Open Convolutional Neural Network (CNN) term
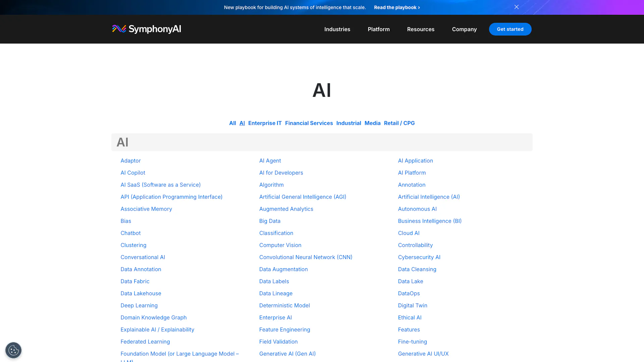Screen dimensions: 644x362 click(x=306, y=257)
